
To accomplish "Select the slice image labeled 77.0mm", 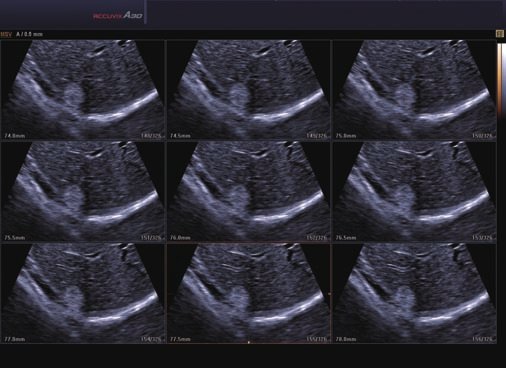I will click(82, 293).
